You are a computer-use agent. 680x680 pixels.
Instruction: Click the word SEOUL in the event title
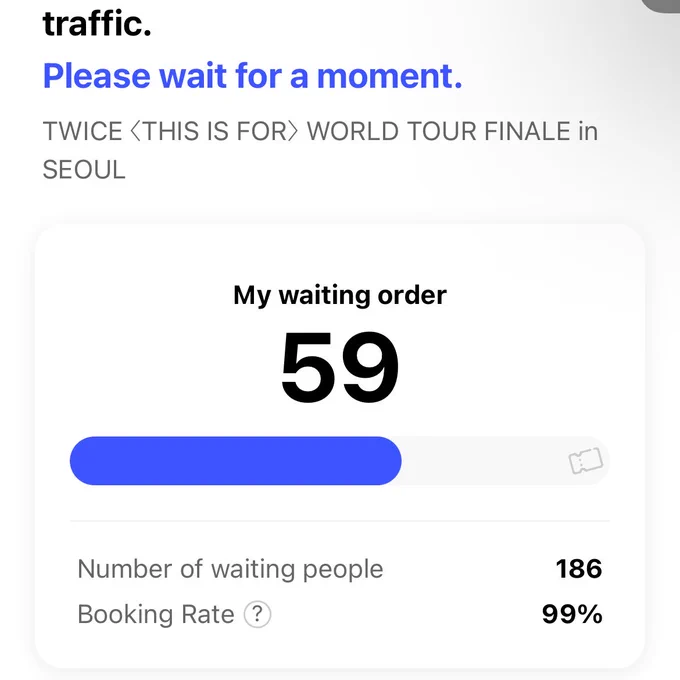tap(84, 170)
